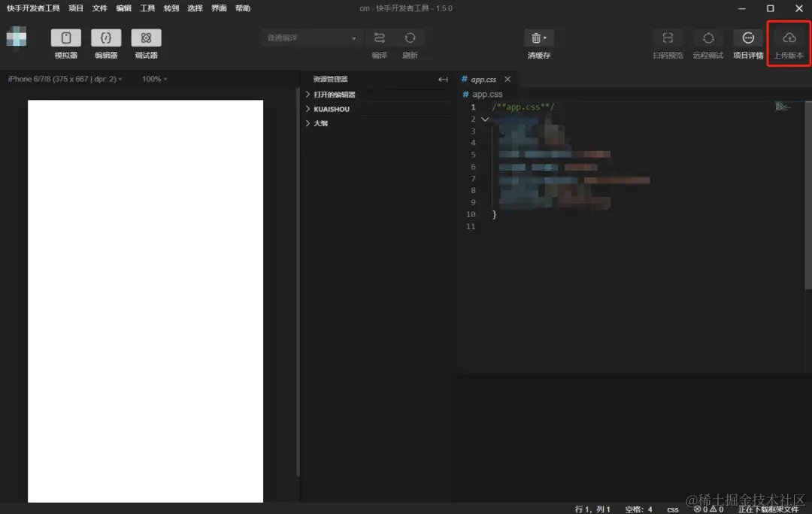Viewport: 812px width, 514px height.
Task: Click line number 10 in the editor
Action: (471, 214)
